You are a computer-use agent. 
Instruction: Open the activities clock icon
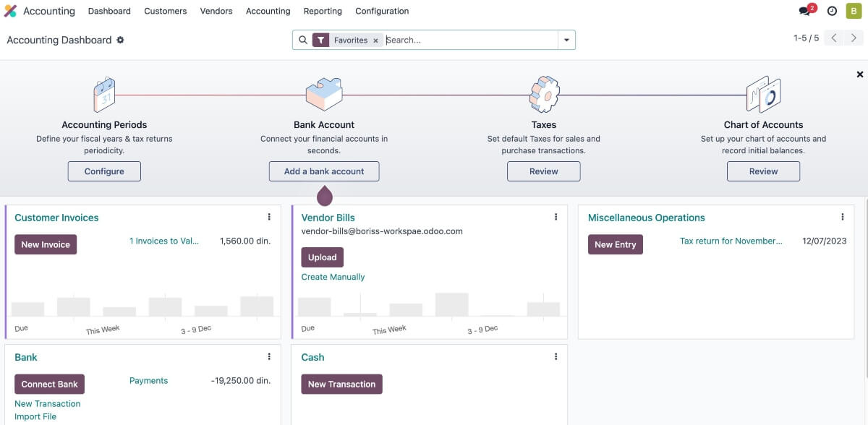[x=832, y=11]
